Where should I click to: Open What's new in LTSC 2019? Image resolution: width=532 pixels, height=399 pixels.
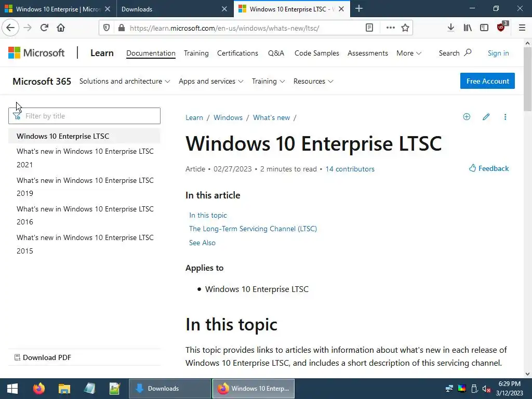(85, 187)
